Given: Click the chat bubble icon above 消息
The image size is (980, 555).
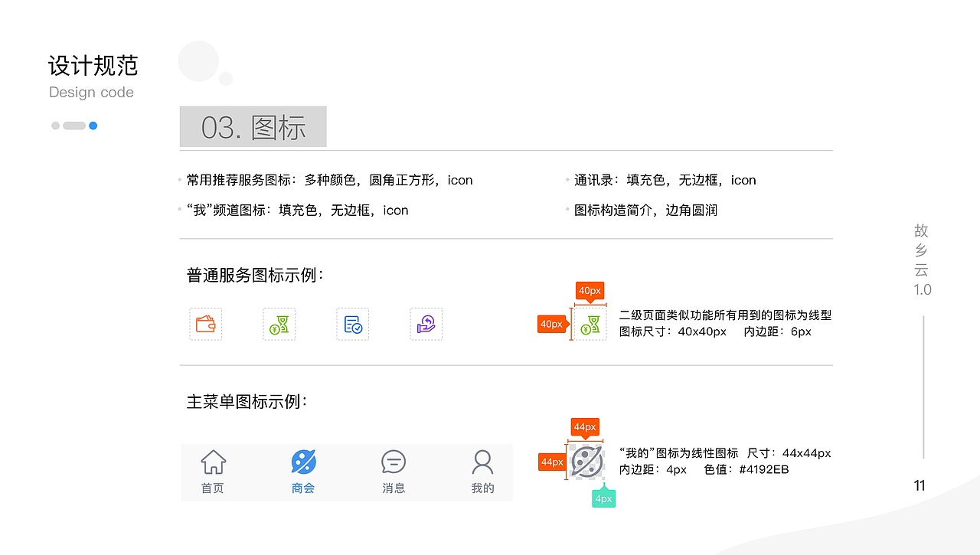Looking at the screenshot, I should [394, 462].
